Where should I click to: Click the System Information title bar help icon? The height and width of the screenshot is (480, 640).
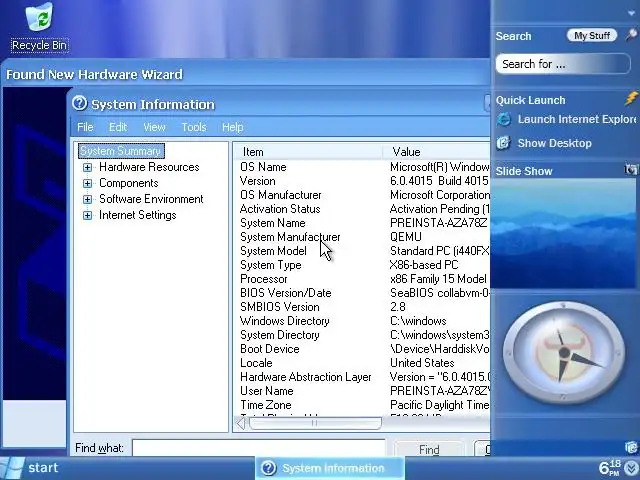pos(80,104)
